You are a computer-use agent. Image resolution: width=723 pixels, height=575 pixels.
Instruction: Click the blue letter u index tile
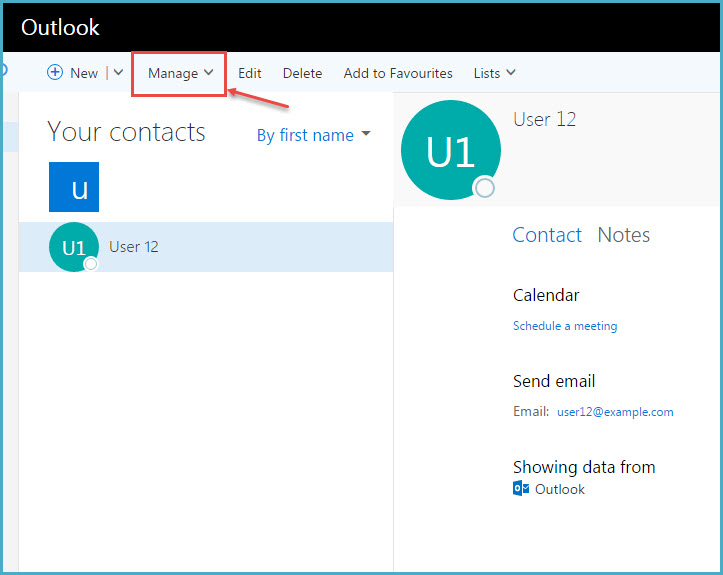[x=74, y=187]
